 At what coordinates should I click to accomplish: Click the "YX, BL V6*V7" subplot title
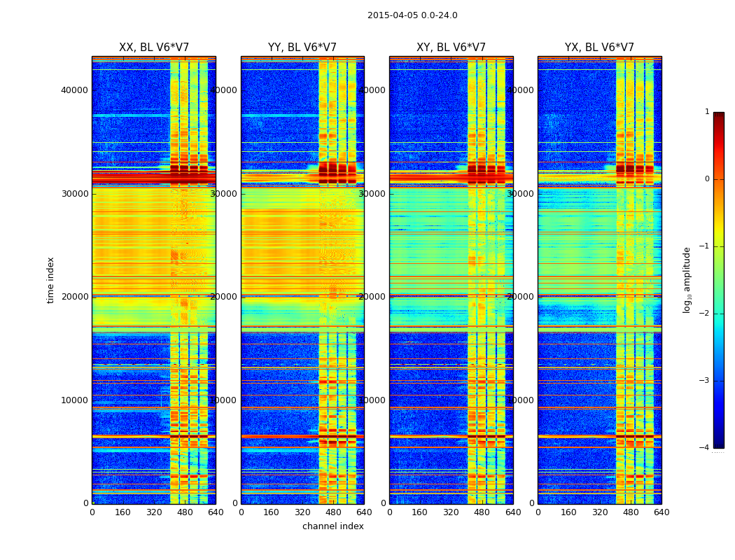click(x=599, y=48)
